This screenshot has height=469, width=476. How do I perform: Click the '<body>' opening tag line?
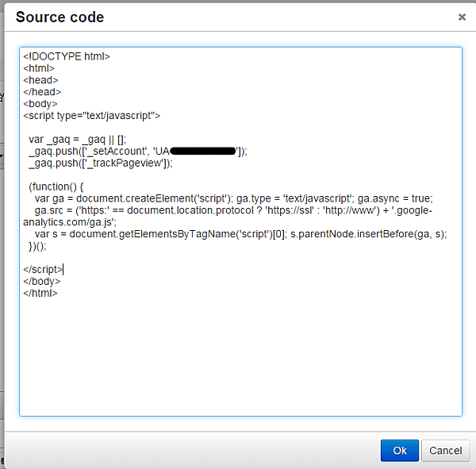point(40,104)
